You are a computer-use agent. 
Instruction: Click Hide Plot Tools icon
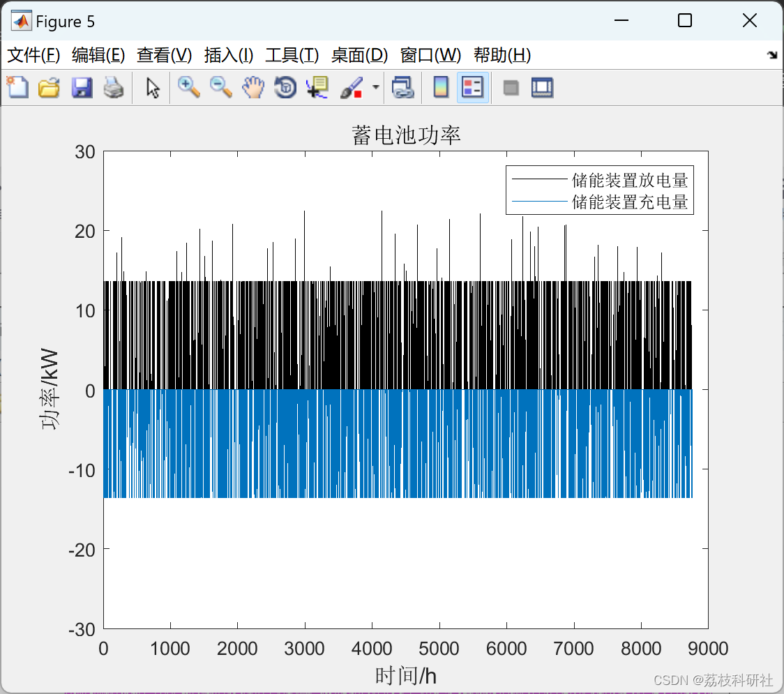[511, 88]
